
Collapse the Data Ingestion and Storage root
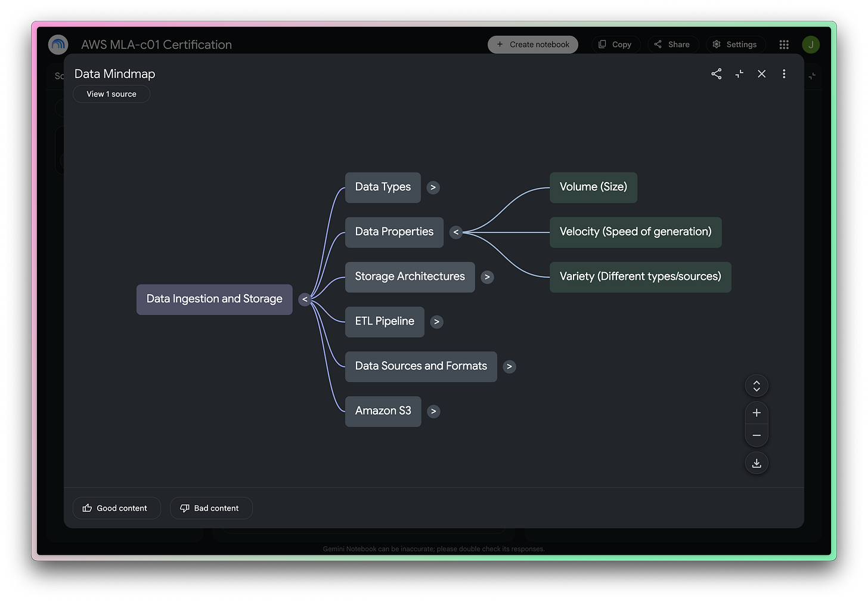tap(305, 300)
